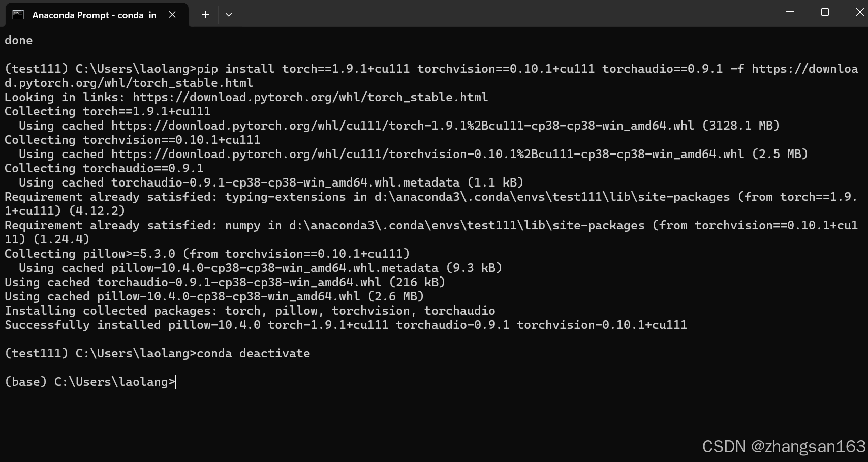This screenshot has height=462, width=868.
Task: Click the done text at the top
Action: [x=18, y=40]
